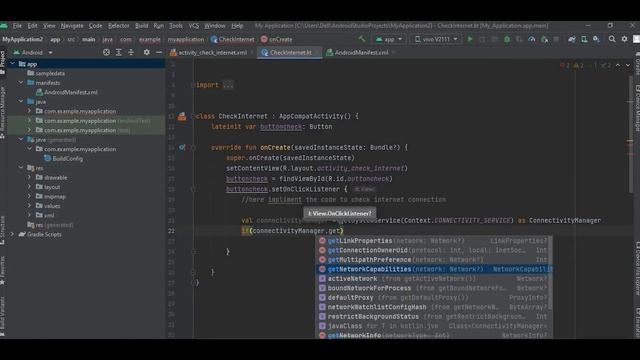Choose activeNetwork from the completion list

pos(434,279)
